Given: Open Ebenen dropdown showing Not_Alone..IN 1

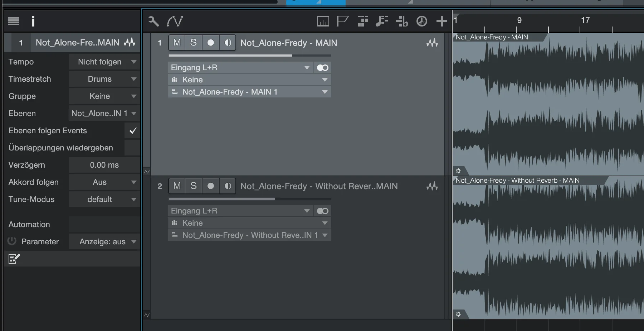Looking at the screenshot, I should (104, 114).
